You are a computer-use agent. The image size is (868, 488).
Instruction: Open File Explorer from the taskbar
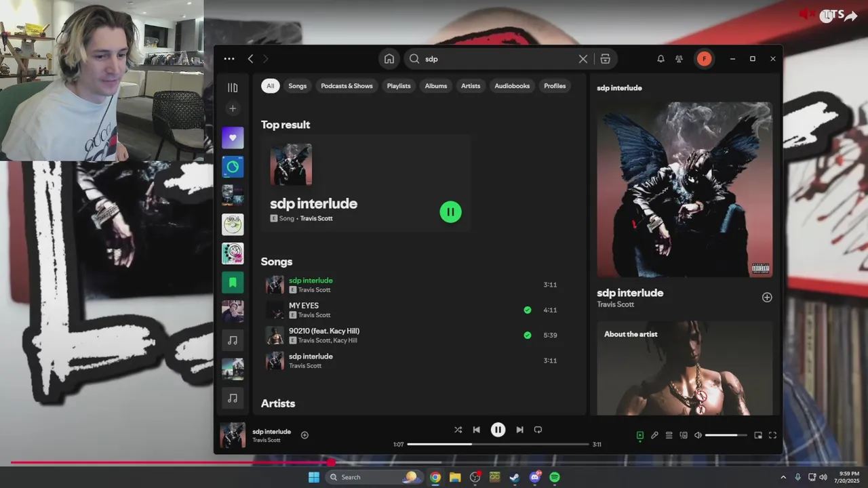455,477
